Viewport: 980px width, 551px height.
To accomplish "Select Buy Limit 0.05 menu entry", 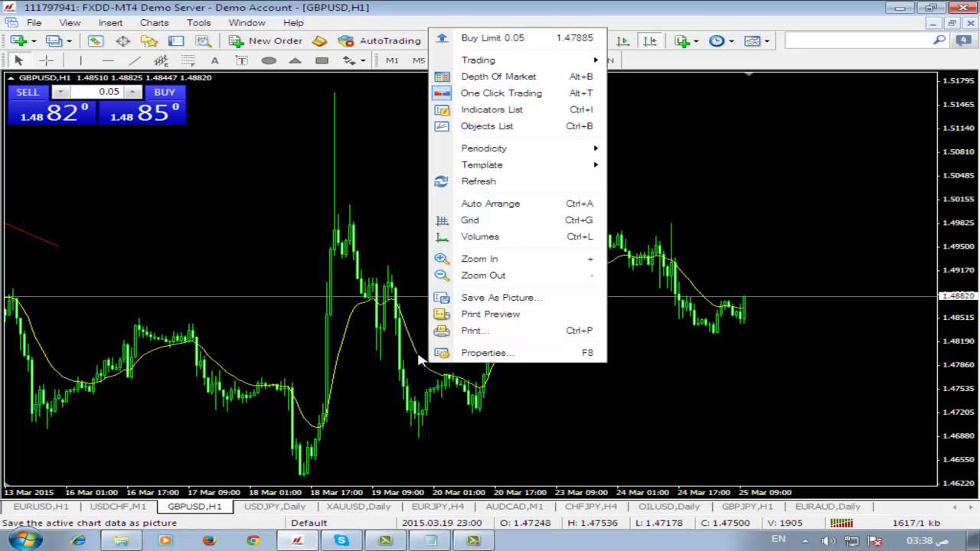I will (518, 37).
